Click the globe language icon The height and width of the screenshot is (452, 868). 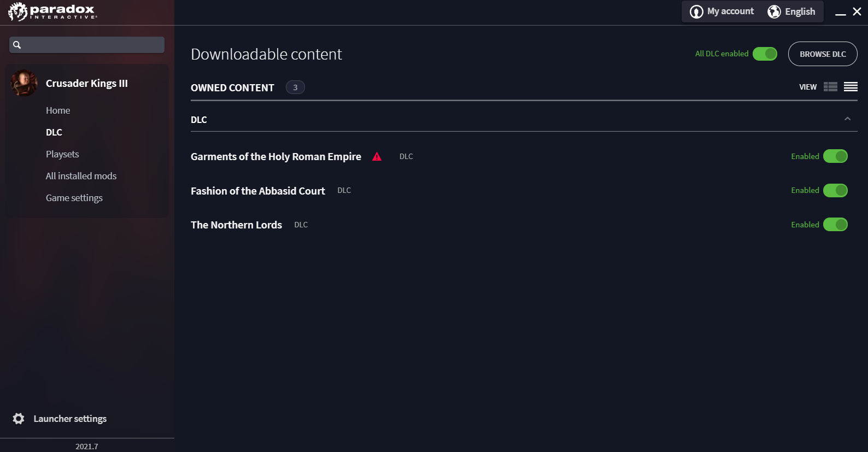(x=774, y=11)
